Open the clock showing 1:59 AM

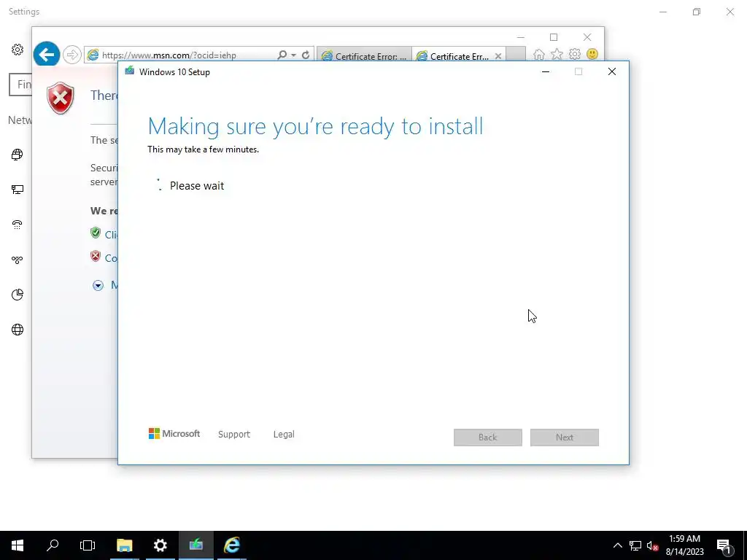684,545
